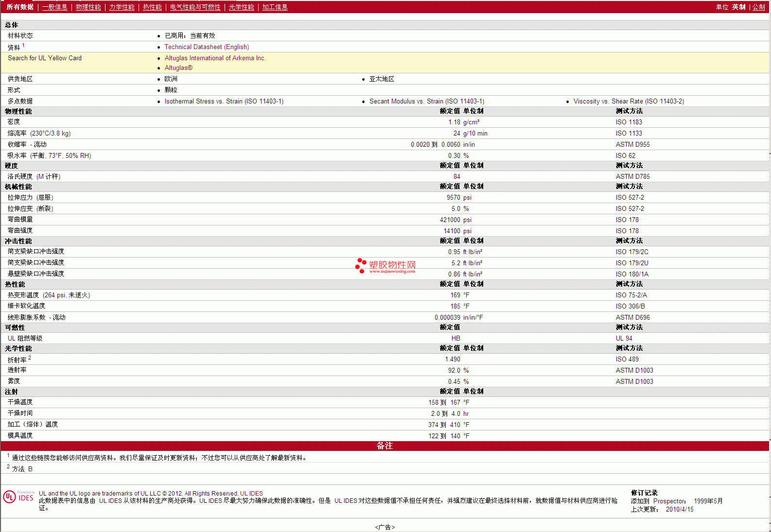Switch units to 公制

758,7
